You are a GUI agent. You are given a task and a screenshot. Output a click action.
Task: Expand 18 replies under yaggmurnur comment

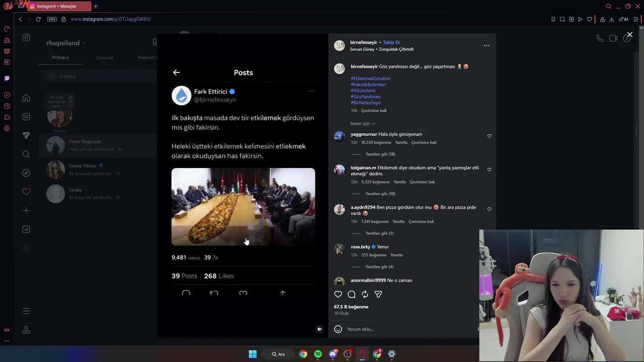click(380, 154)
